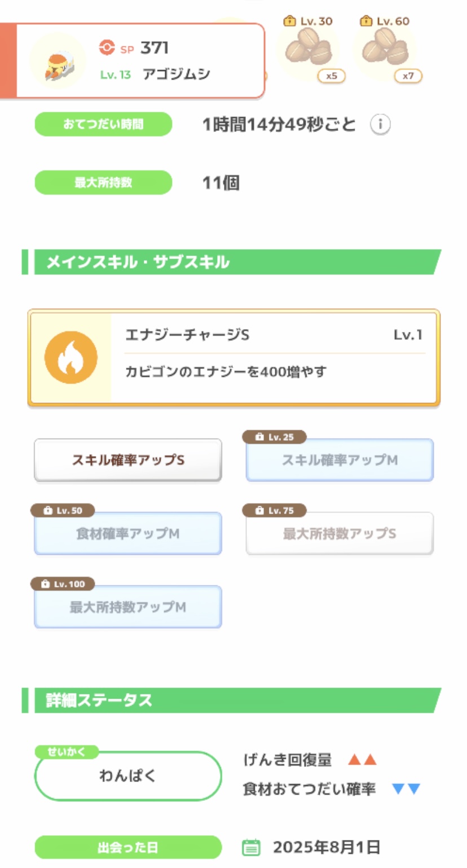Tap the おてつだい時間 label

point(103,124)
